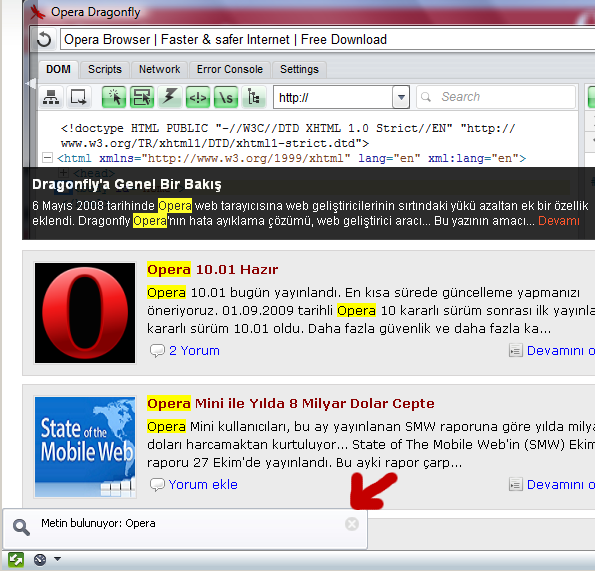The width and height of the screenshot is (595, 571).
Task: Click comment bubble icon beside 2 Yorum
Action: tap(157, 351)
